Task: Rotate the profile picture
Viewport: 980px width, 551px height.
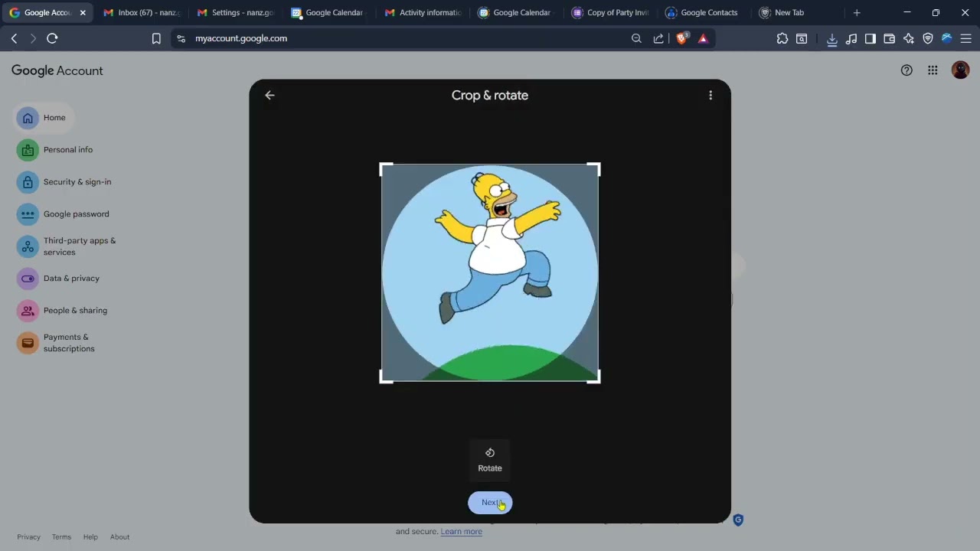Action: pos(490,460)
